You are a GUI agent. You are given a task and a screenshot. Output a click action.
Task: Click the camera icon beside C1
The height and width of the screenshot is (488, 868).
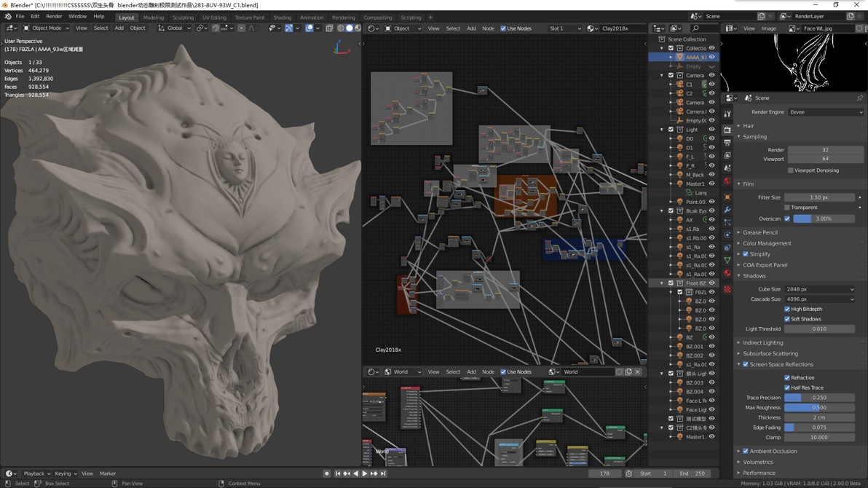pyautogui.click(x=680, y=84)
